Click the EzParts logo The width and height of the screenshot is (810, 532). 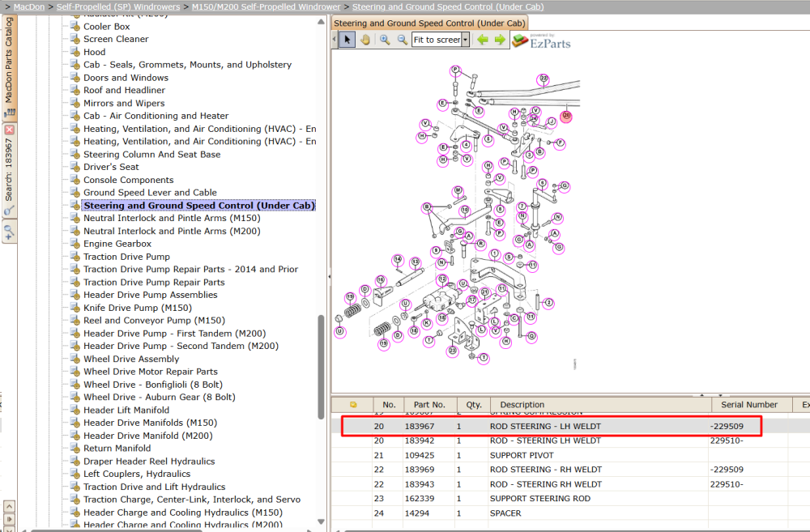(x=541, y=40)
